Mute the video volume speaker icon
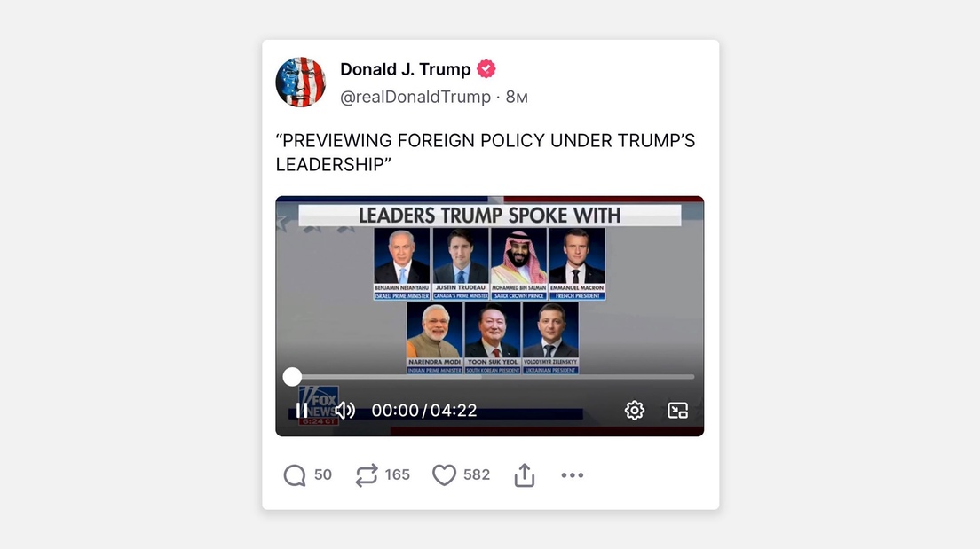Image resolution: width=980 pixels, height=549 pixels. [344, 411]
